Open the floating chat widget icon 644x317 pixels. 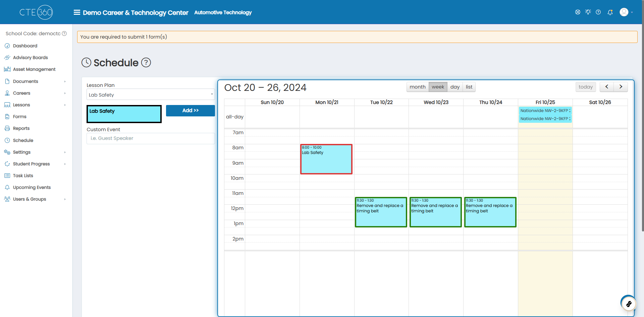(x=629, y=304)
